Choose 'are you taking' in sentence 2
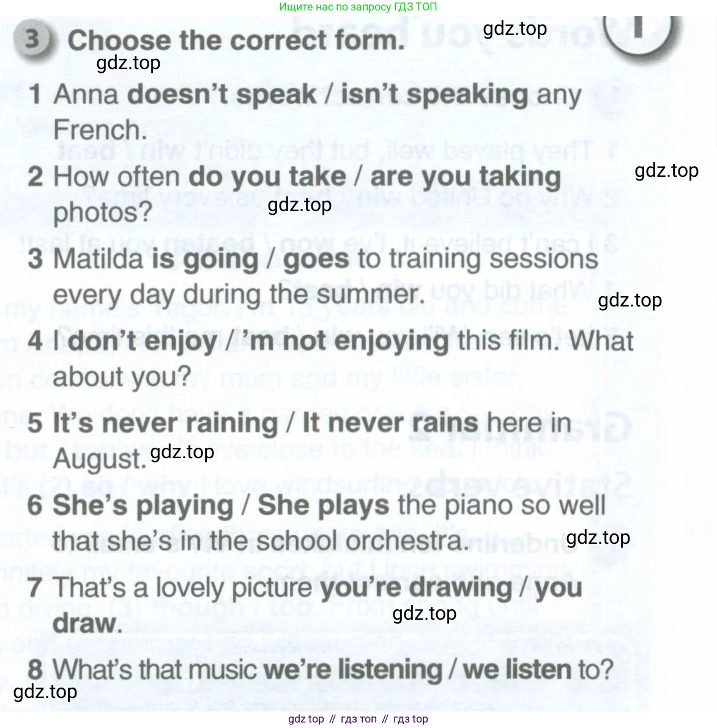The height and width of the screenshot is (728, 717). 466,177
